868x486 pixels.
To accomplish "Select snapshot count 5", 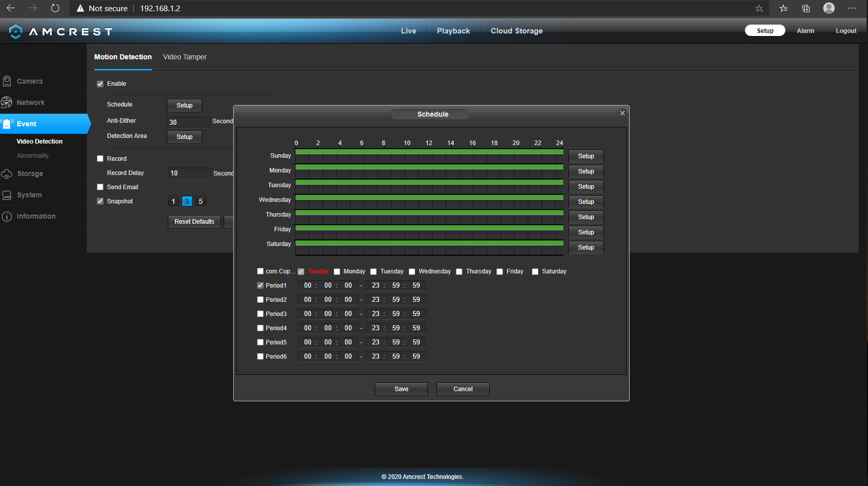I will [201, 201].
